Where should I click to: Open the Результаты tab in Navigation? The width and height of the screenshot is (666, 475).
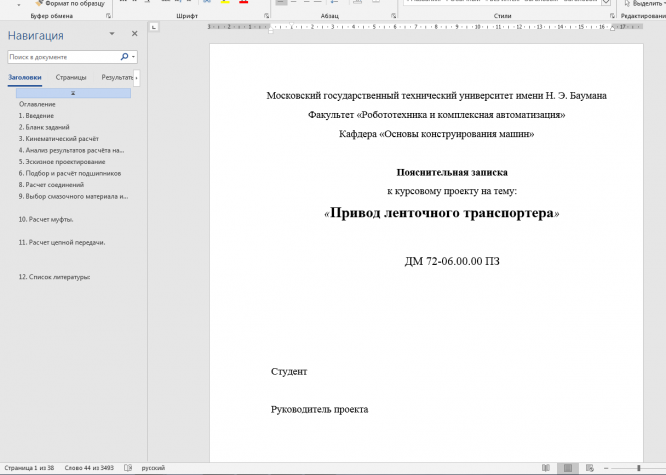tap(117, 77)
